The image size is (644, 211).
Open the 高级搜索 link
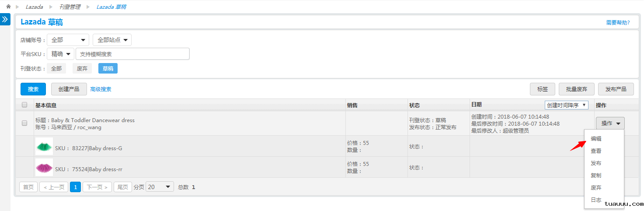[101, 89]
